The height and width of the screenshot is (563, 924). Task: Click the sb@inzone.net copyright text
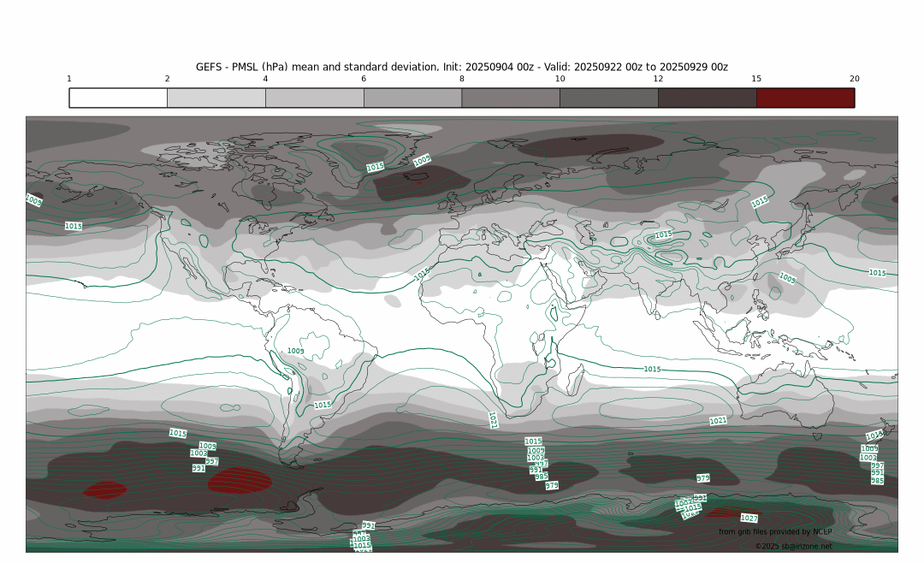tap(793, 546)
